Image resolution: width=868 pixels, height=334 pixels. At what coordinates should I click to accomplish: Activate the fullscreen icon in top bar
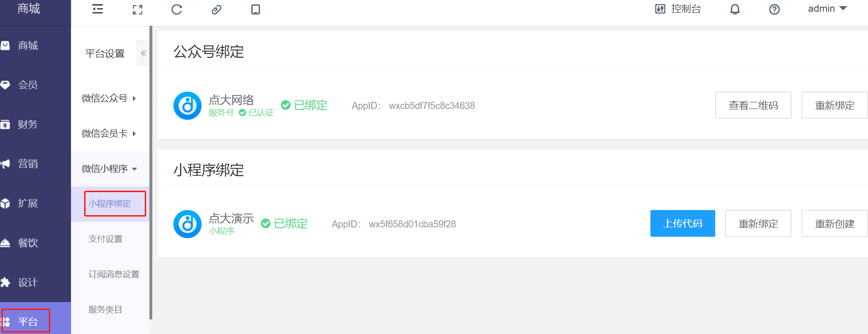tap(137, 9)
